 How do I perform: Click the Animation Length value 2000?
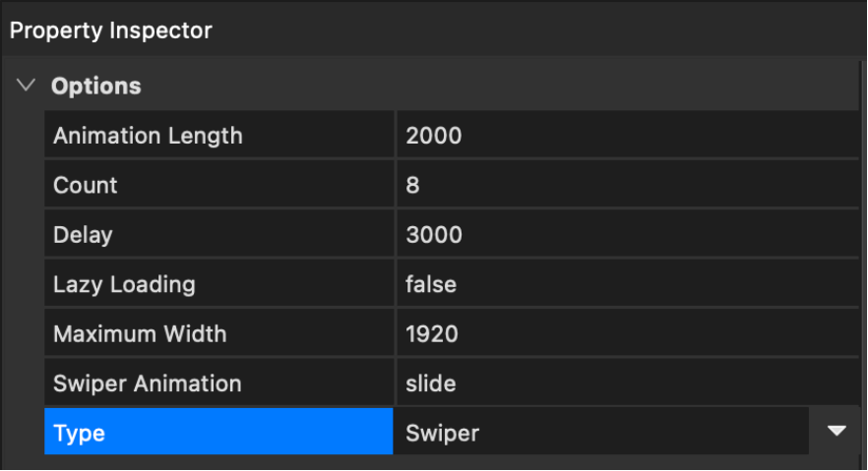click(x=627, y=136)
